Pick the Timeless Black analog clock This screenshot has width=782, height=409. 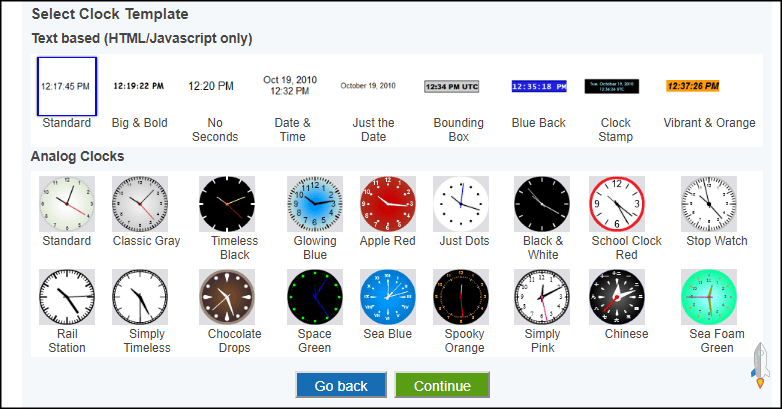pos(227,204)
